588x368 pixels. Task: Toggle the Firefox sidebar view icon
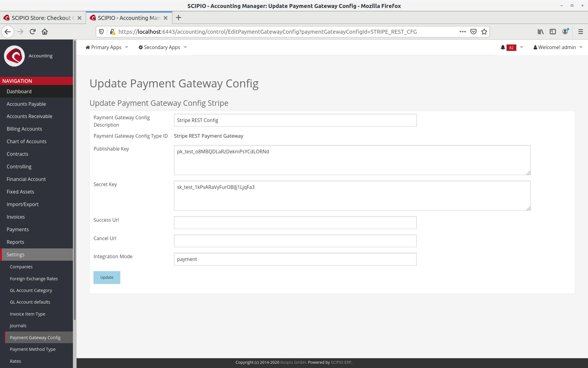click(x=553, y=32)
